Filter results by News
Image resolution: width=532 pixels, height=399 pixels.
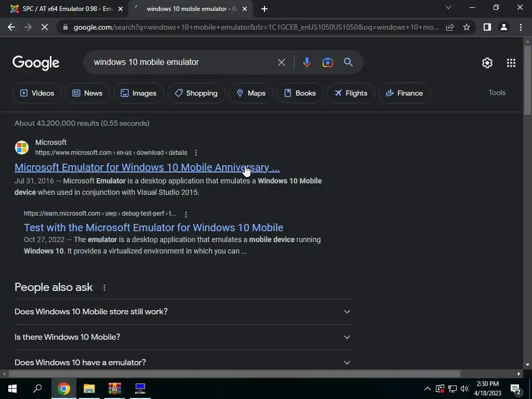coord(87,93)
